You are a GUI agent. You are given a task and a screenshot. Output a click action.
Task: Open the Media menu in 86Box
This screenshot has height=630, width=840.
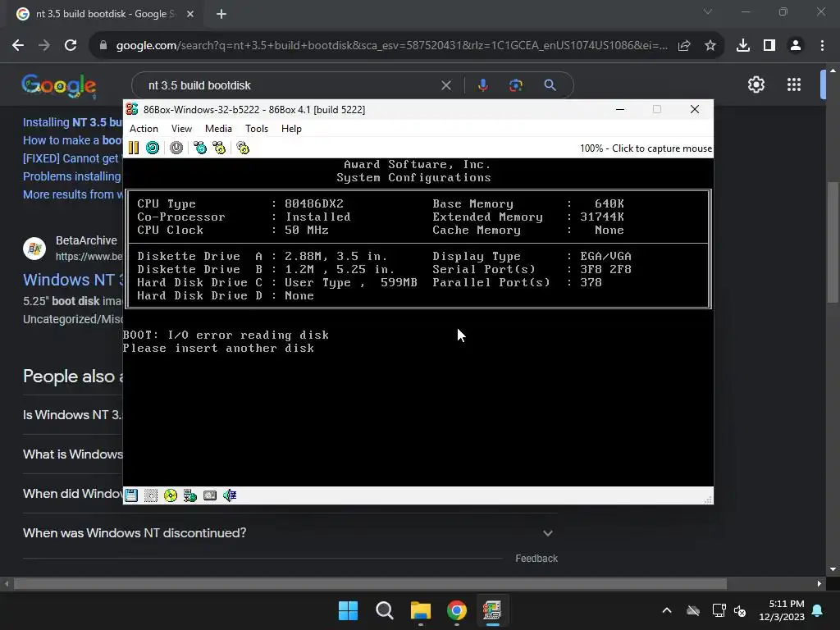coord(218,129)
